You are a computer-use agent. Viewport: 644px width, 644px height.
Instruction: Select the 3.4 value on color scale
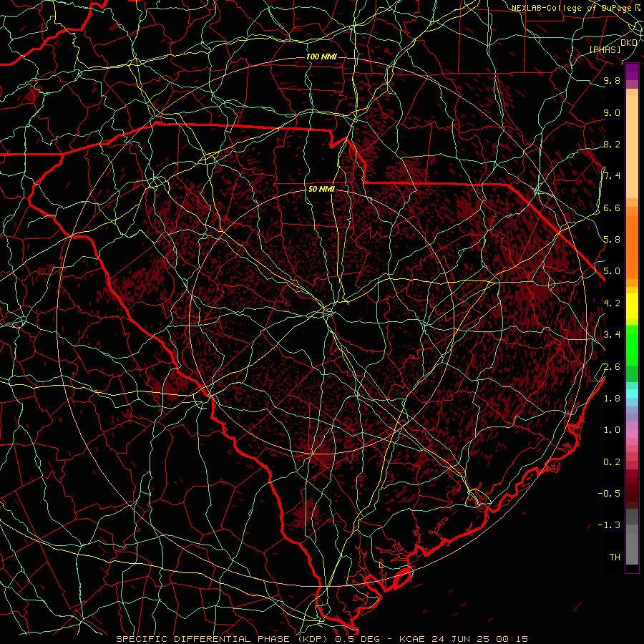pos(612,334)
